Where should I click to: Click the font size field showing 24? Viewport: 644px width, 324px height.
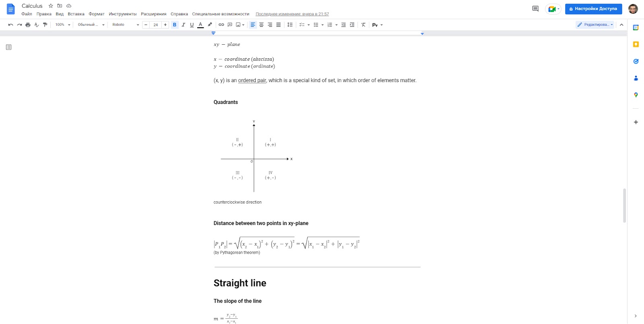tap(155, 25)
